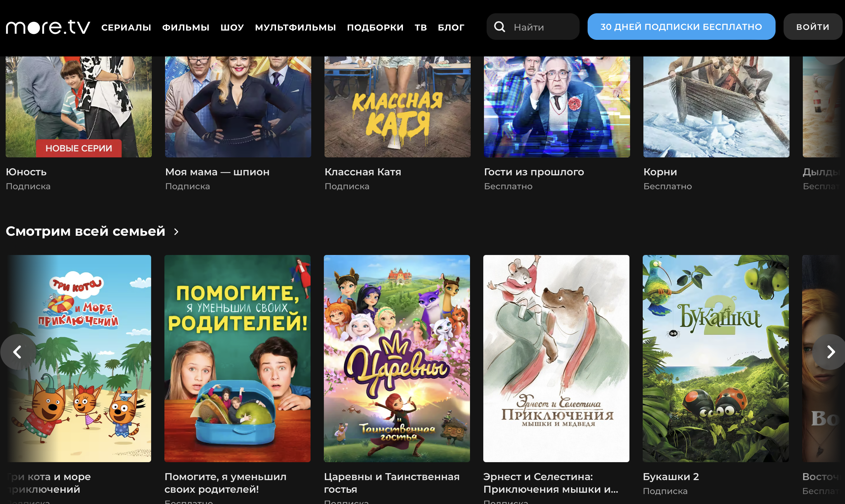
Task: Open the Помогите, я уменьшил родителей poster
Action: 237,358
